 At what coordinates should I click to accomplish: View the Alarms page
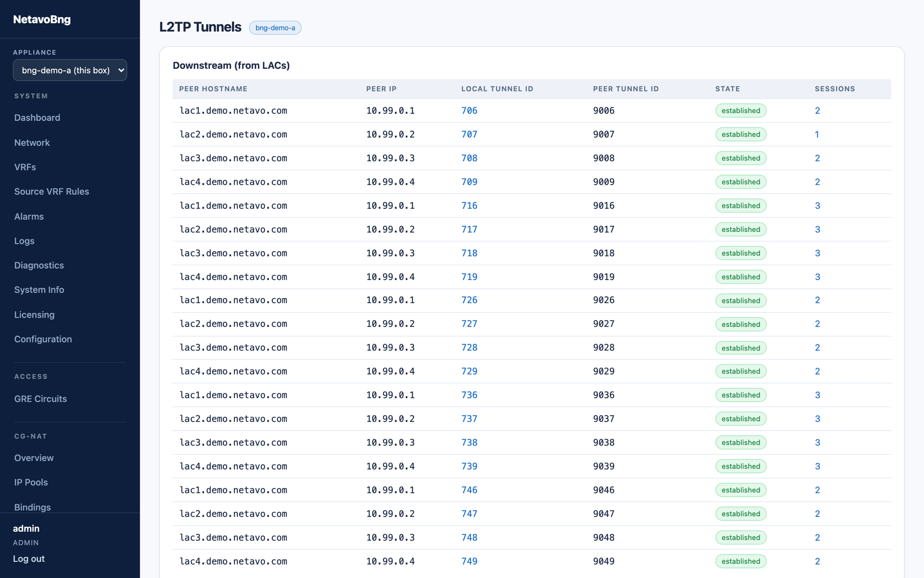29,216
